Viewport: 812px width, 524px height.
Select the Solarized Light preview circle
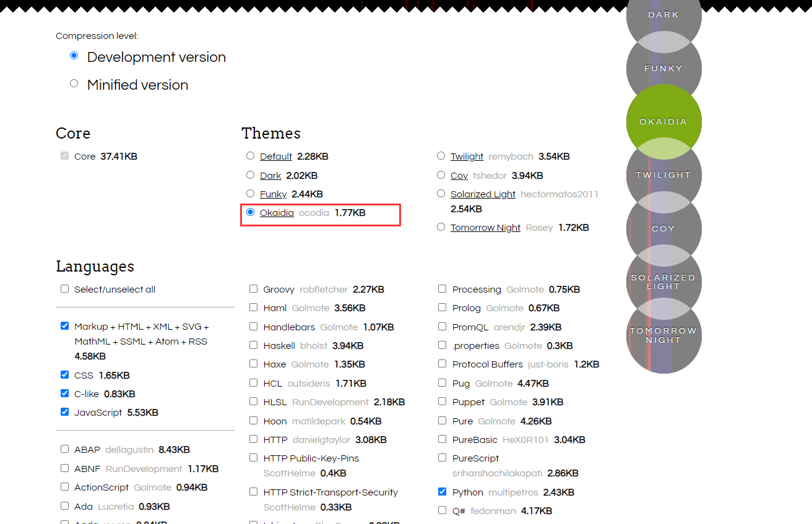pyautogui.click(x=663, y=281)
